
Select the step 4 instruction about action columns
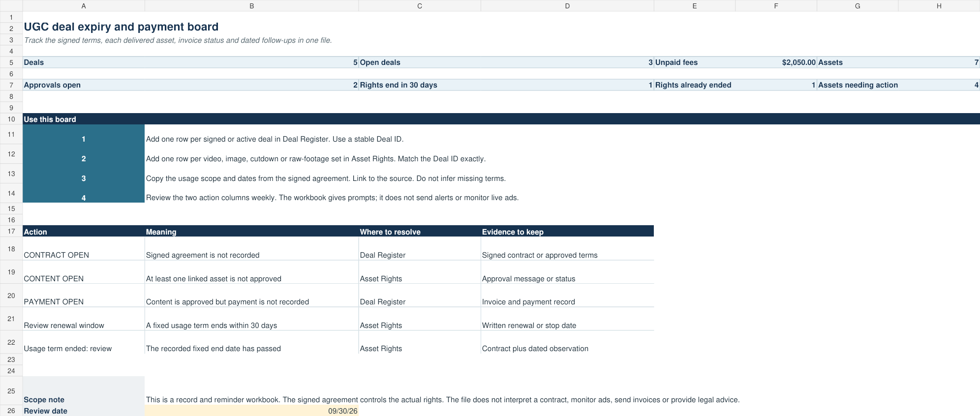(x=332, y=198)
